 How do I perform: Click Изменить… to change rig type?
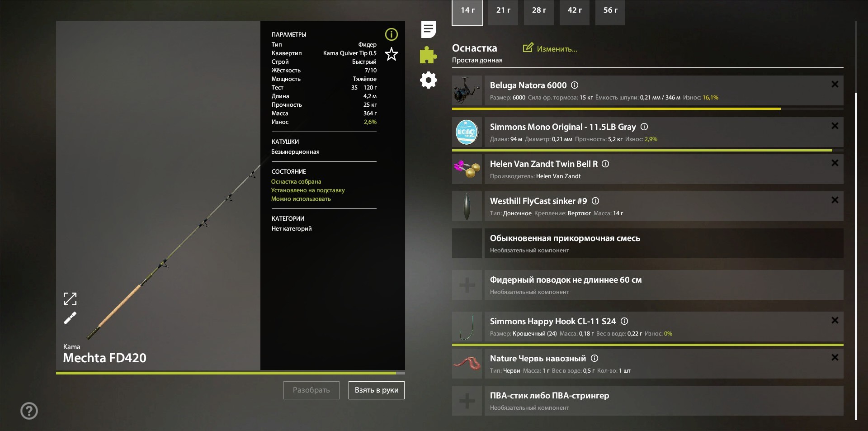pos(550,48)
